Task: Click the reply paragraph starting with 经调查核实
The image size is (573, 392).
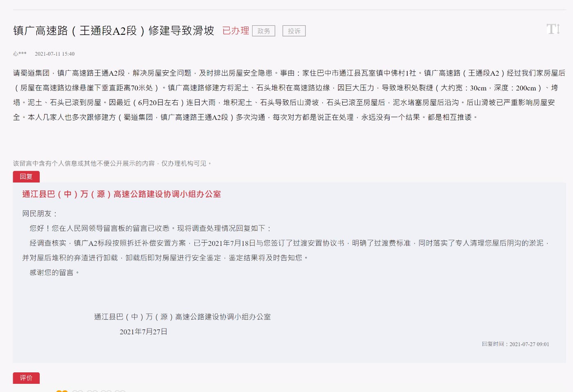Action: [x=286, y=250]
